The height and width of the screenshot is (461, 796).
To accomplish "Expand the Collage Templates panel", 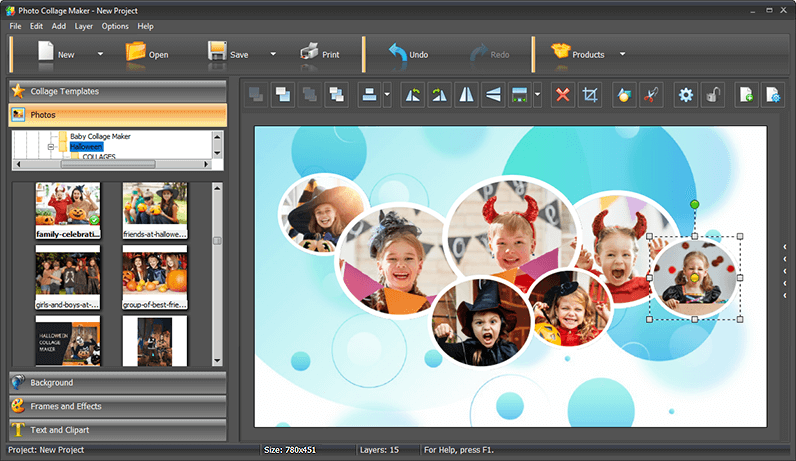I will [117, 91].
